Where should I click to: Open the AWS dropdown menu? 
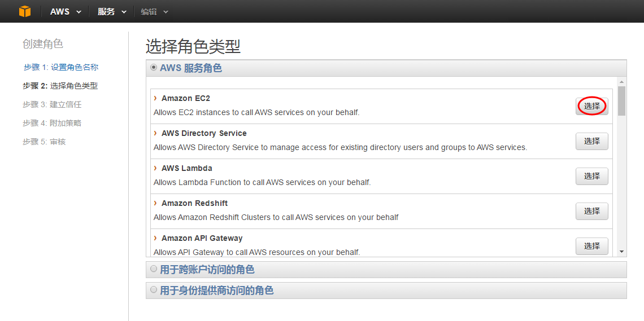tap(66, 11)
